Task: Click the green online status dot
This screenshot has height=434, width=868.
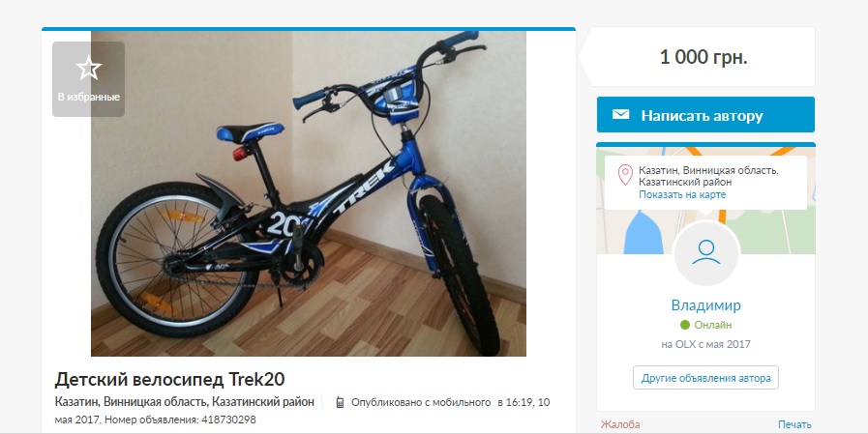Action: point(685,325)
